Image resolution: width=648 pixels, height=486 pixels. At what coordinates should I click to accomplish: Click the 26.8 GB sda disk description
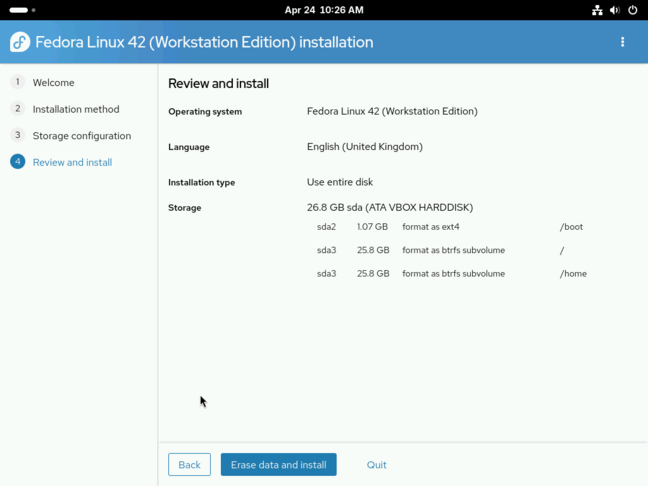pos(390,207)
